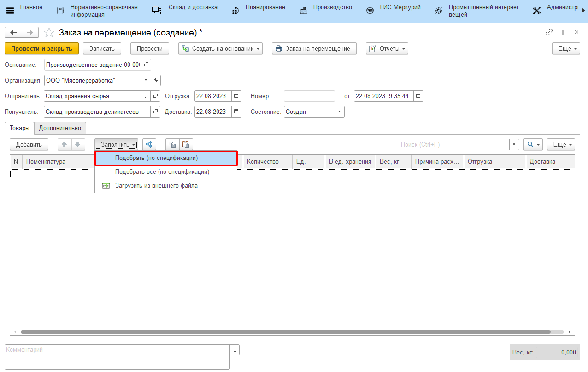588x372 pixels.
Task: Click the copy link chain icon
Action: pos(549,32)
